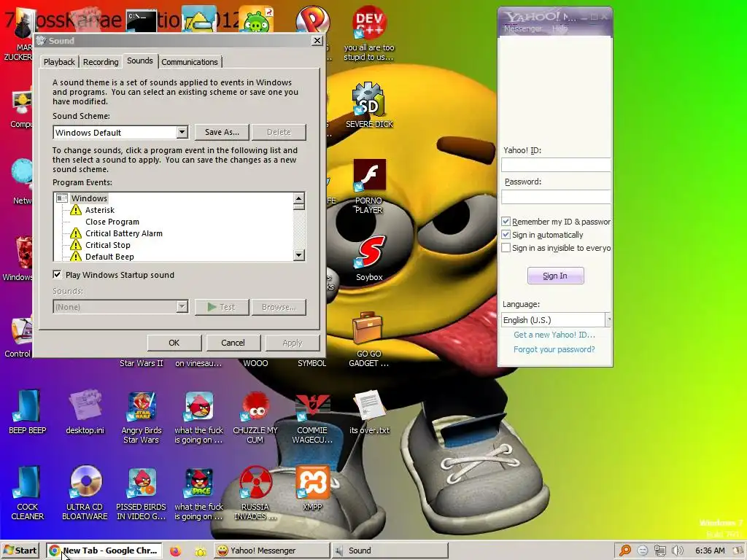The image size is (747, 560).
Task: Click Cancel in the Sound dialog
Action: pyautogui.click(x=233, y=343)
